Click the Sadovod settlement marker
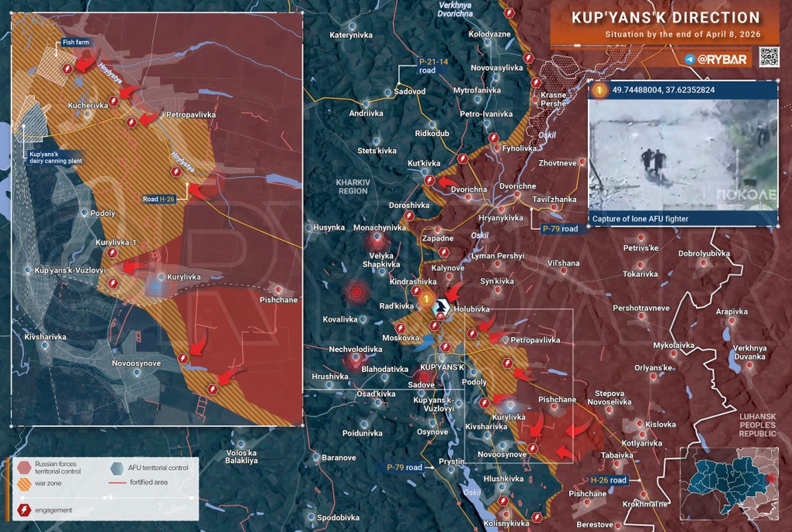Image resolution: width=792 pixels, height=532 pixels. pyautogui.click(x=387, y=92)
